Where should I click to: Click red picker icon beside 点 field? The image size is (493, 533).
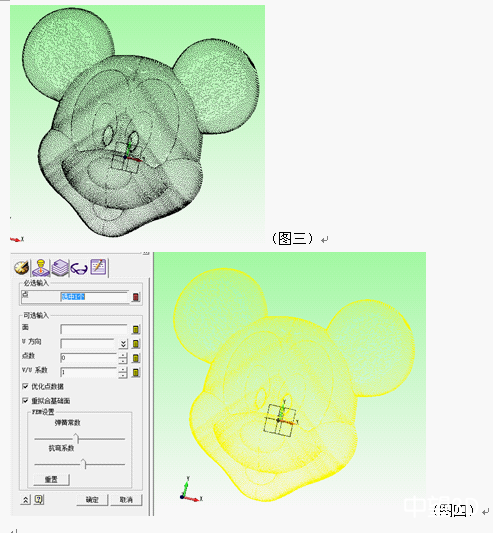point(136,297)
